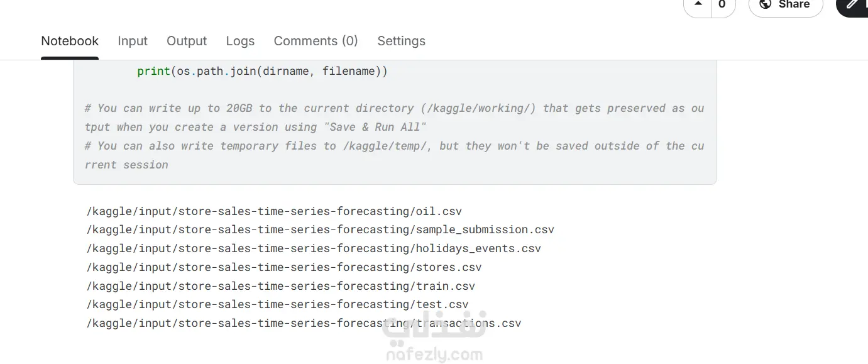Click the train.csv output path

coord(280,286)
